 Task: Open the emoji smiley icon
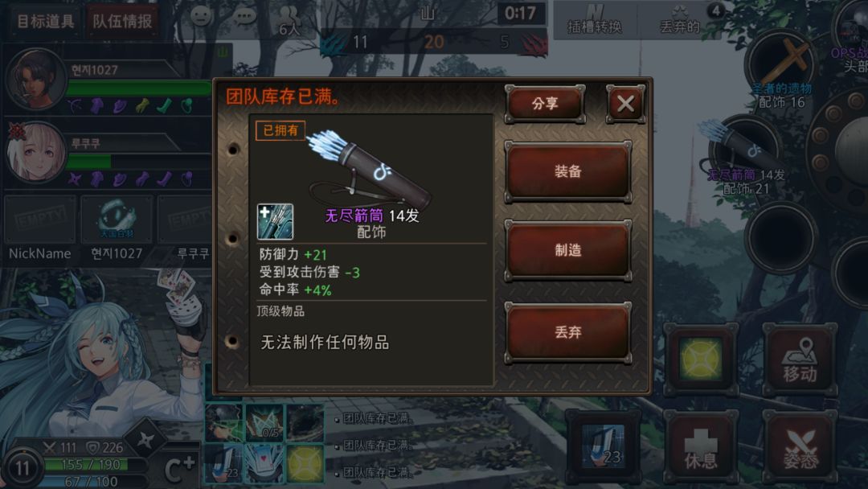(202, 15)
